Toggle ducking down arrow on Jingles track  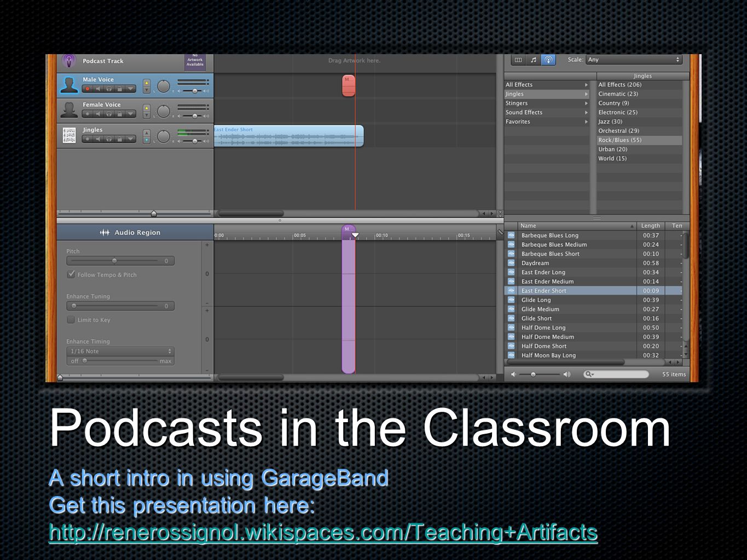tap(147, 141)
